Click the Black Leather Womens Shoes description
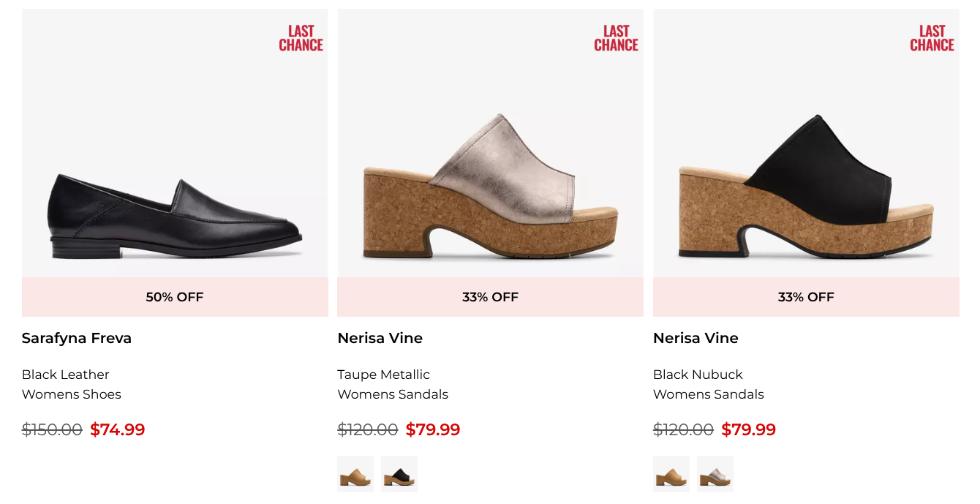The image size is (980, 504). [71, 385]
